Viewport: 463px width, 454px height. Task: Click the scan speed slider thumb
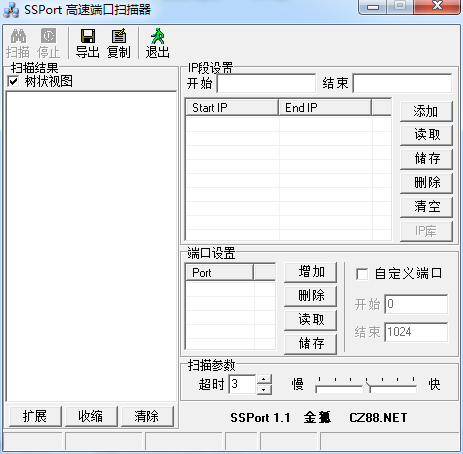367,387
